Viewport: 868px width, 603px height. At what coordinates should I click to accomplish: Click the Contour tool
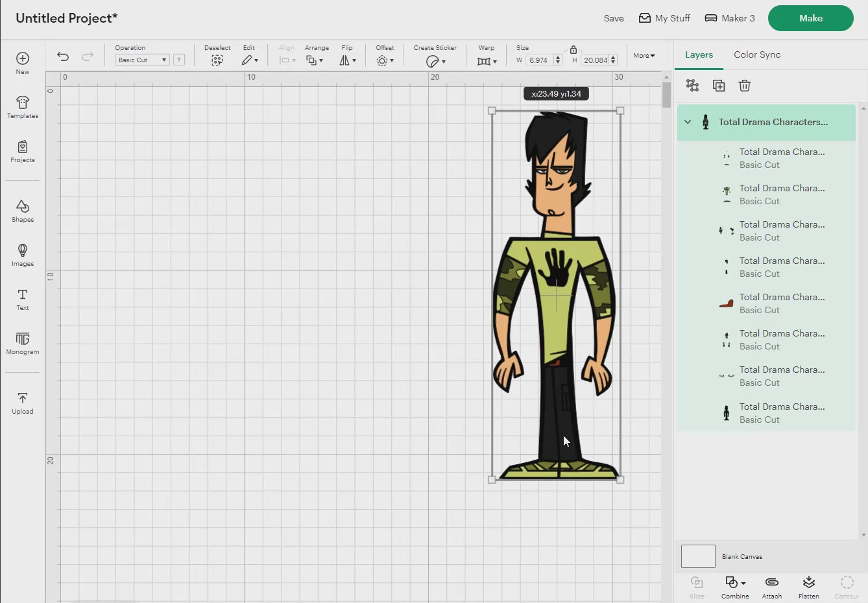point(847,587)
